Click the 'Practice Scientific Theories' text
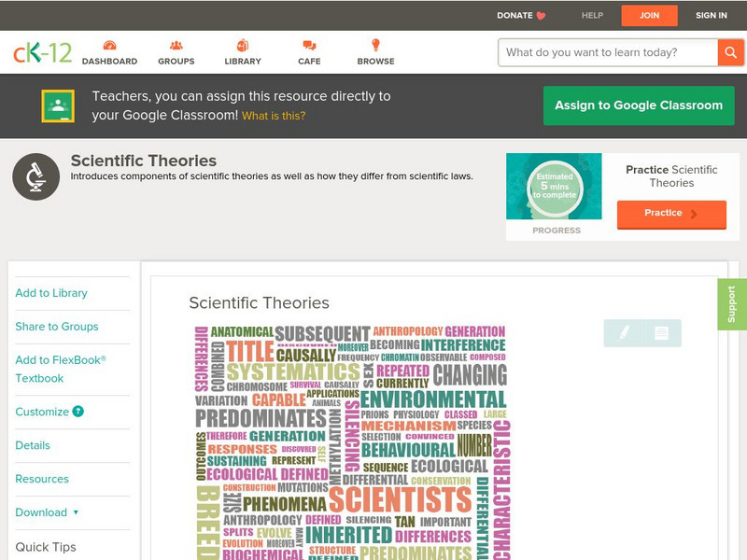The height and width of the screenshot is (560, 747). point(671,176)
